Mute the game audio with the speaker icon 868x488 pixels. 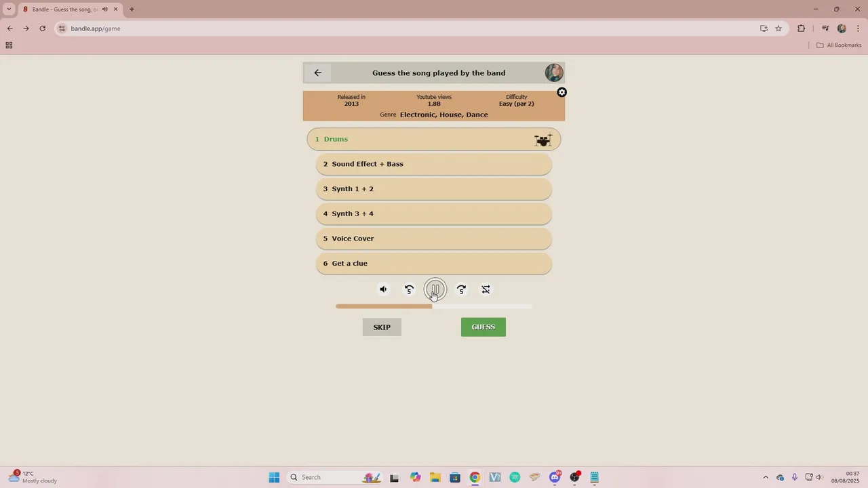(383, 289)
